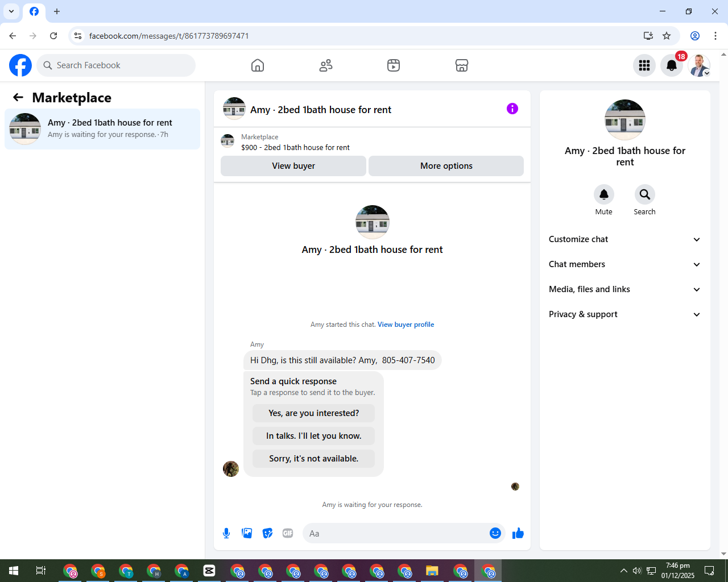Go back using the Marketplace back arrow
Image resolution: width=728 pixels, height=582 pixels.
(18, 97)
